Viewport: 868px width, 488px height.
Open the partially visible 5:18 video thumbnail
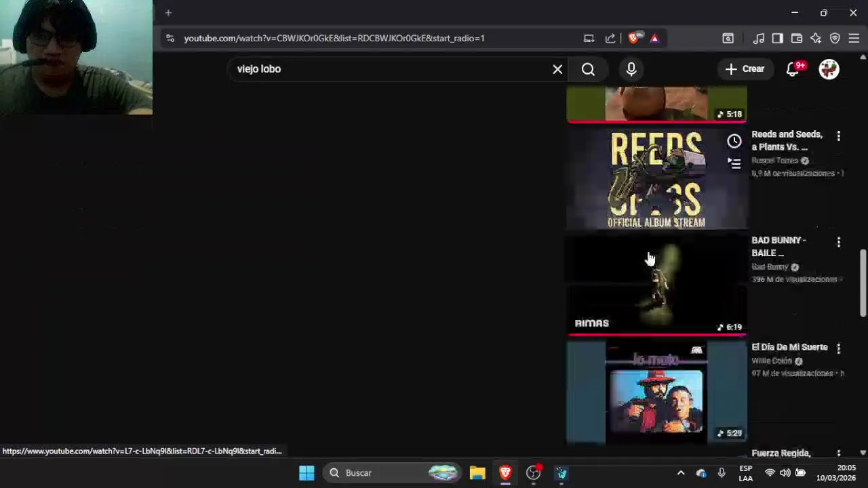(656, 104)
